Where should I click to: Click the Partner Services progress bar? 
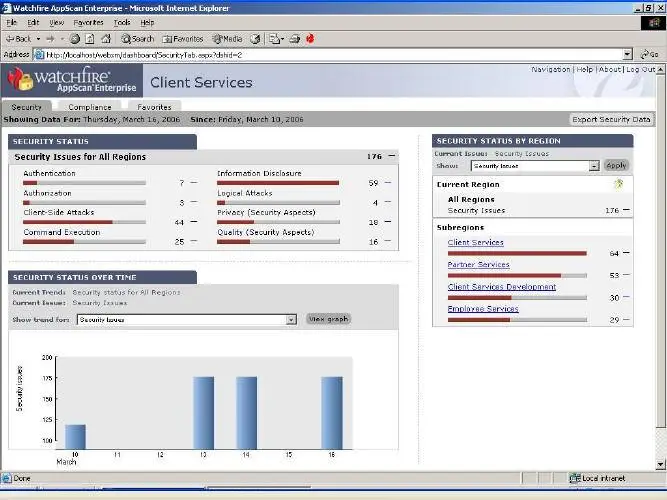(517, 275)
